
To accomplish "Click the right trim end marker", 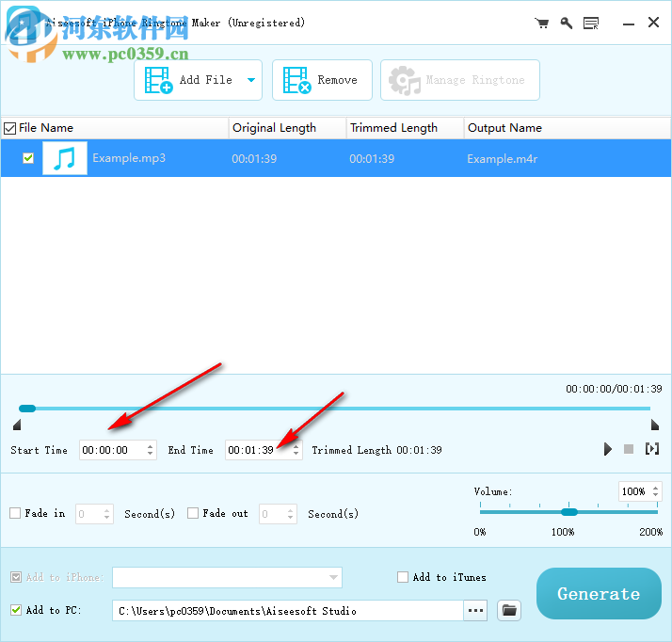I will coord(654,425).
